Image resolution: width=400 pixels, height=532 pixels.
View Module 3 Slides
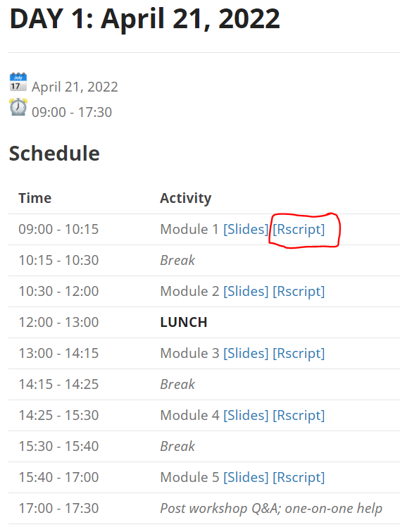[246, 354]
